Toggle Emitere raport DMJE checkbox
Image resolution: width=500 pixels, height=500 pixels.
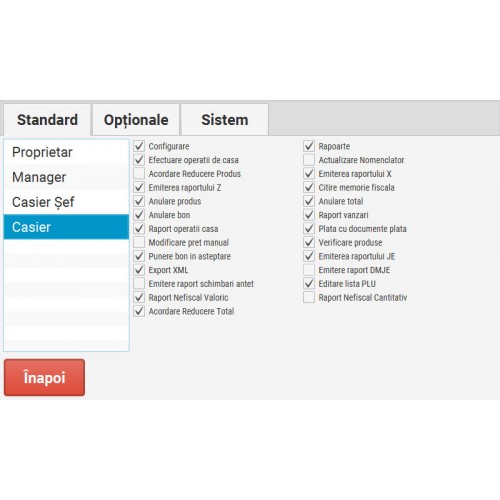[x=309, y=269]
